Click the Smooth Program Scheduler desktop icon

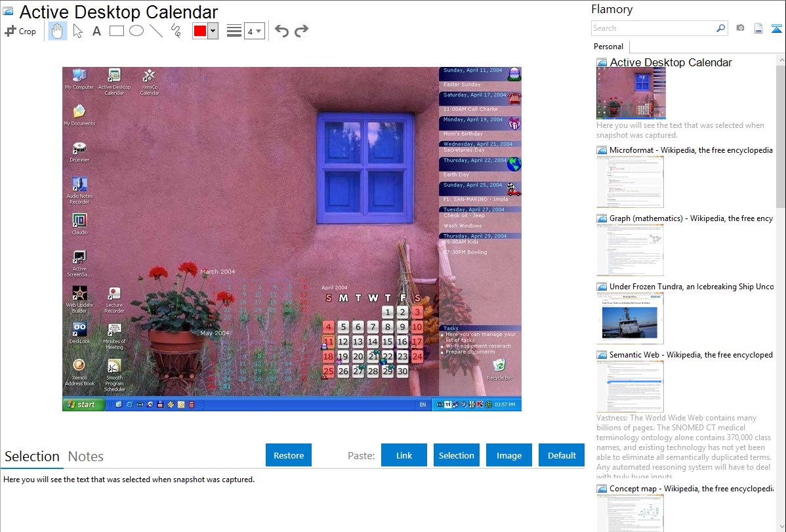tap(114, 376)
